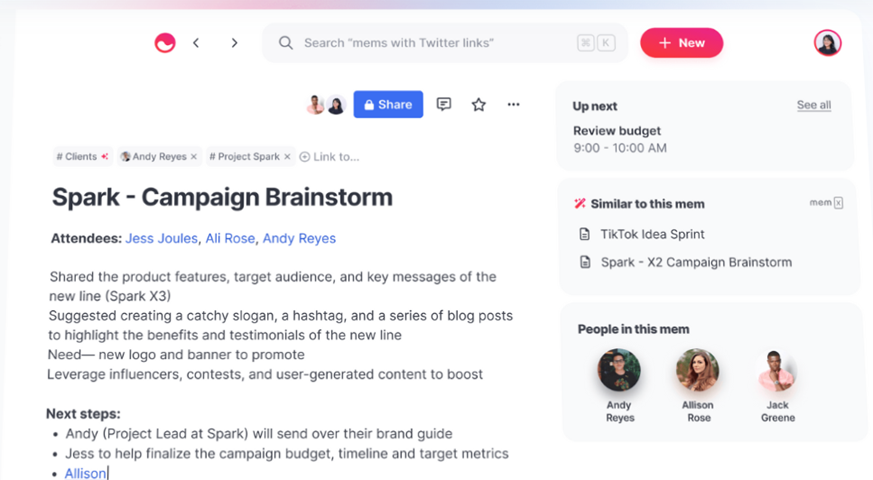Open the Review budget event
The width and height of the screenshot is (873, 480).
(617, 131)
